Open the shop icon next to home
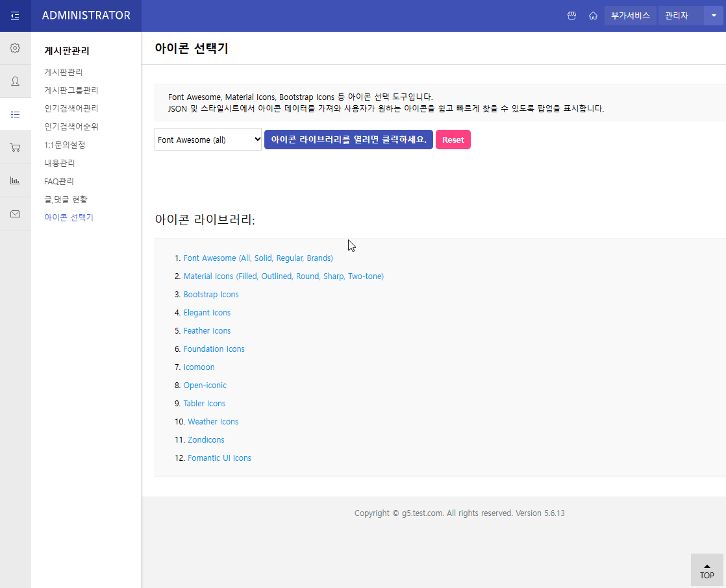 571,16
